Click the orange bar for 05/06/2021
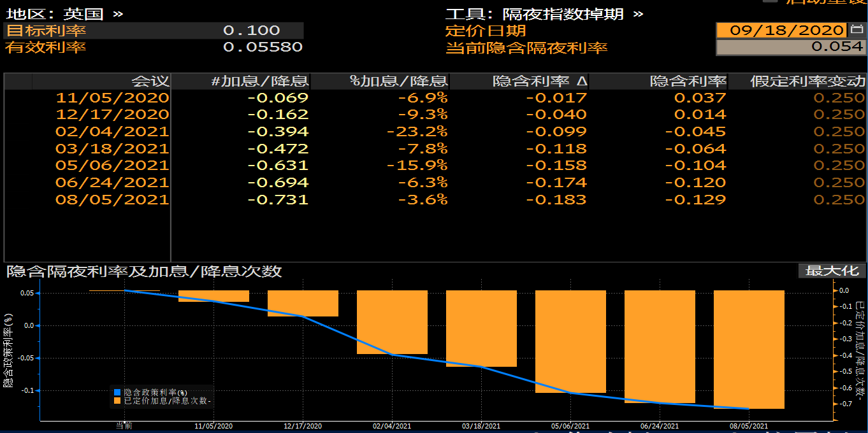This screenshot has height=433, width=868. tap(570, 341)
